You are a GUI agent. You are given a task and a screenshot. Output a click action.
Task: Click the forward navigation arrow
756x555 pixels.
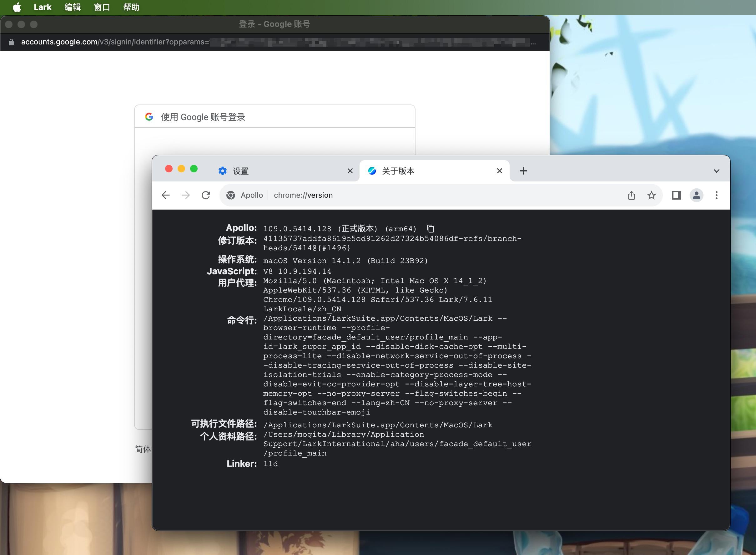point(186,195)
